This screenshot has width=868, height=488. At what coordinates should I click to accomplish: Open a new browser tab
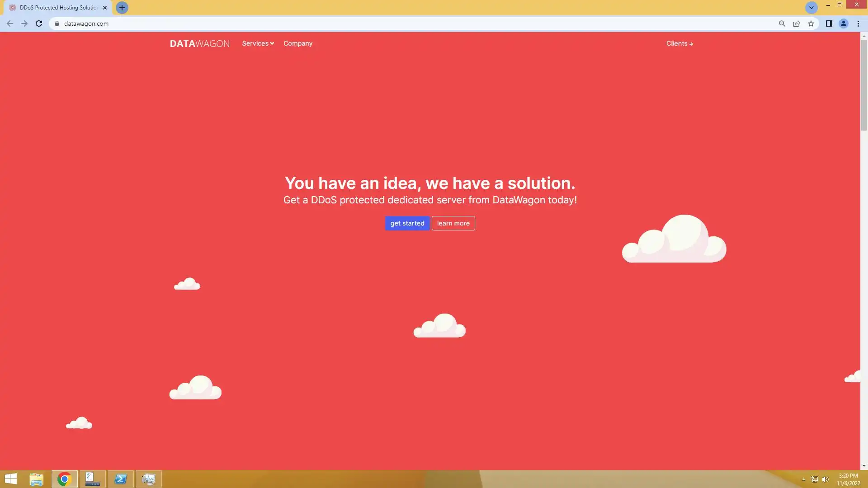pyautogui.click(x=122, y=8)
